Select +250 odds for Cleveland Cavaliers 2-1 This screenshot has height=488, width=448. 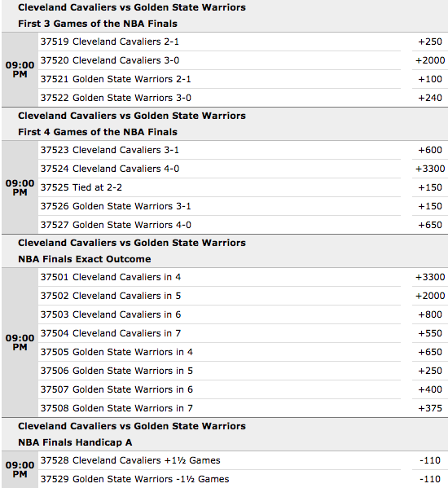click(430, 42)
